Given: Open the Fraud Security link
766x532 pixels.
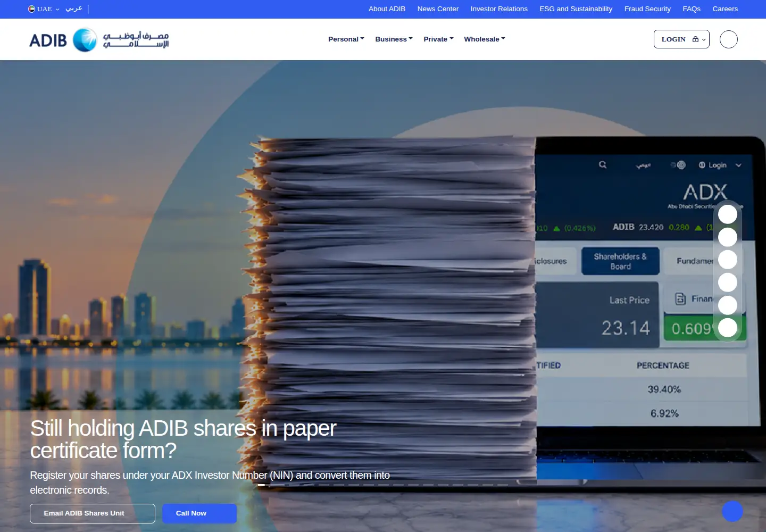Looking at the screenshot, I should click(x=647, y=9).
